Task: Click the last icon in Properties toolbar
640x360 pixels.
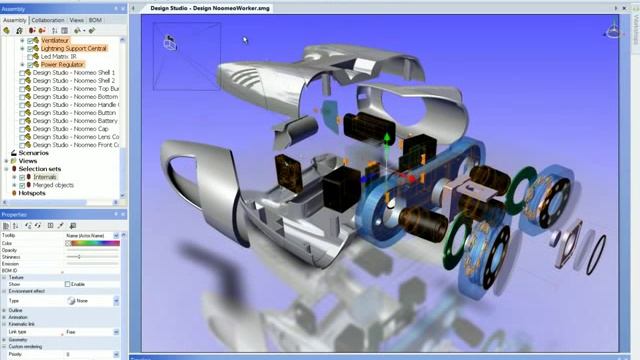Action: coord(73,226)
